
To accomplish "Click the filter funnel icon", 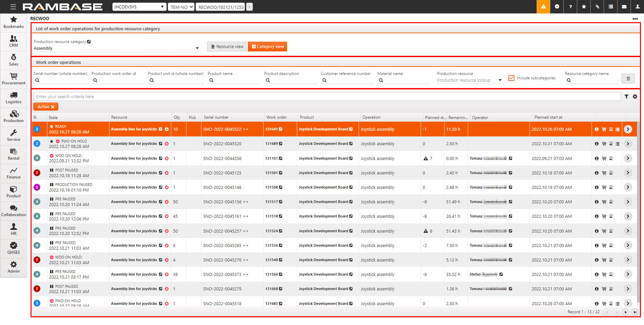I will [x=627, y=97].
